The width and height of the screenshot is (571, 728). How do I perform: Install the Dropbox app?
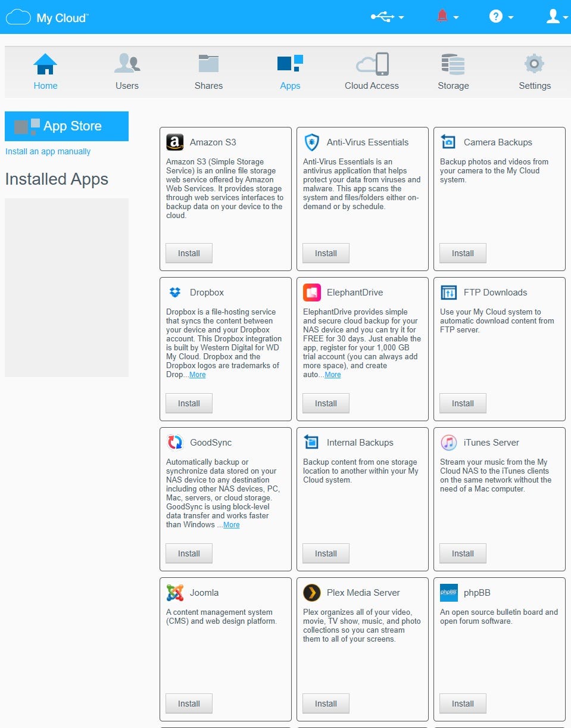(x=189, y=403)
